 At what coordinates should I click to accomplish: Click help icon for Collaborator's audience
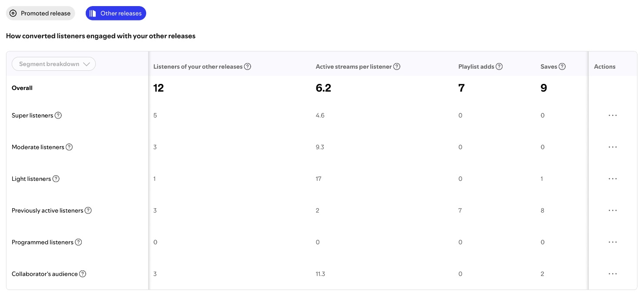[x=83, y=274]
